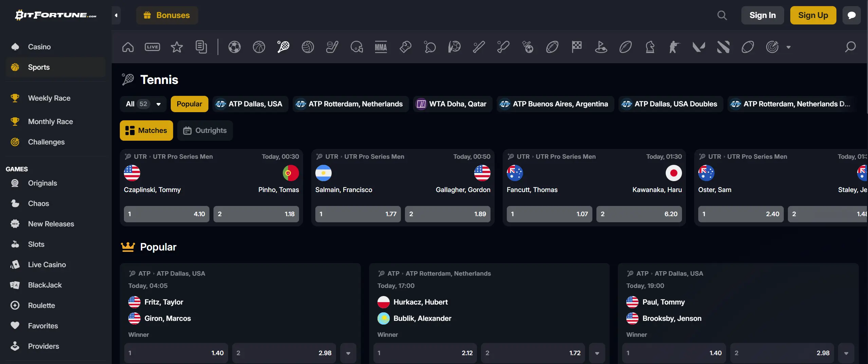Screen dimensions: 868x364
Task: Select the soccer ball sport icon
Action: [235, 47]
